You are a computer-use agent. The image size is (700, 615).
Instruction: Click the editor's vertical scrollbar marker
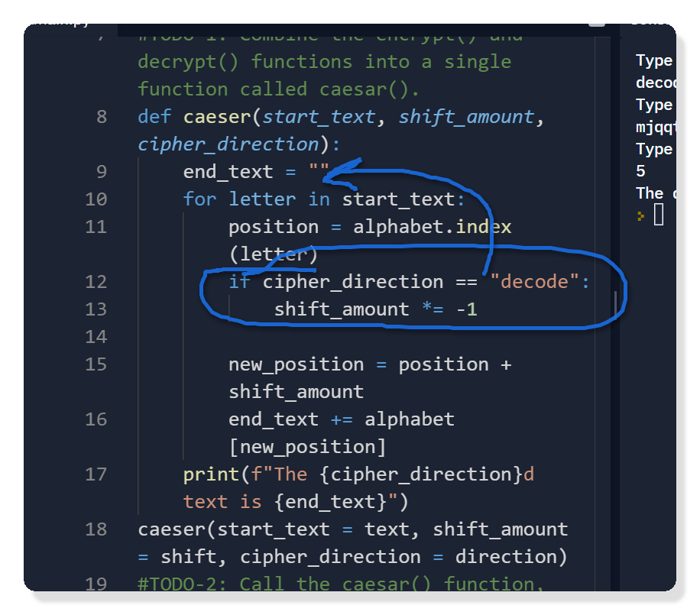pos(614,306)
